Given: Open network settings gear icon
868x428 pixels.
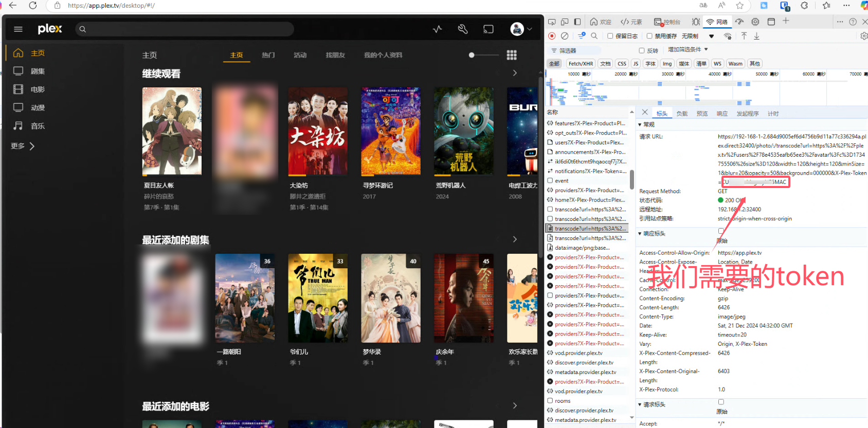Looking at the screenshot, I should (x=864, y=36).
